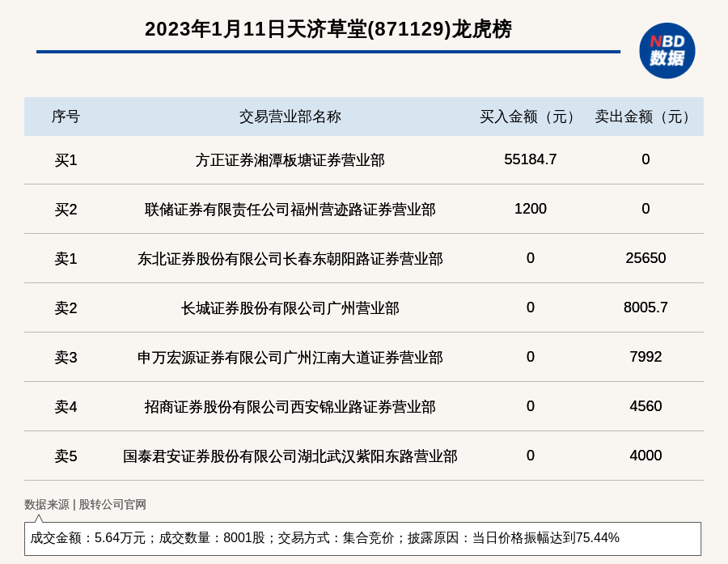The image size is (728, 564).
Task: Click the 序号 column header
Action: pos(66,117)
